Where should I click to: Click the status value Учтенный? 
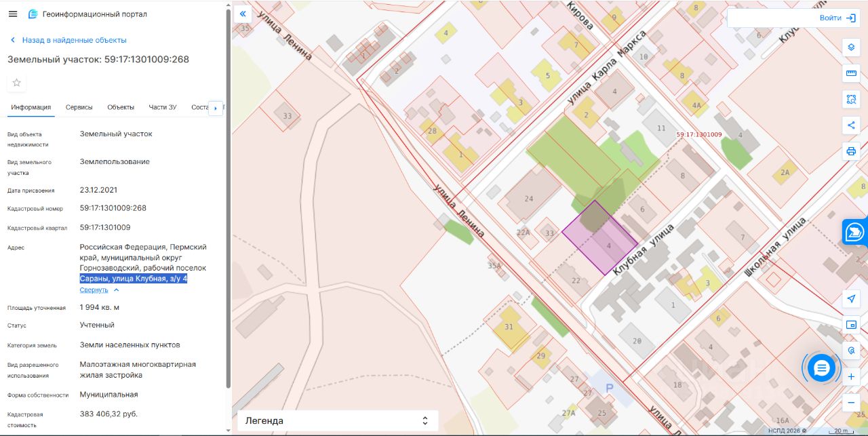coord(97,325)
